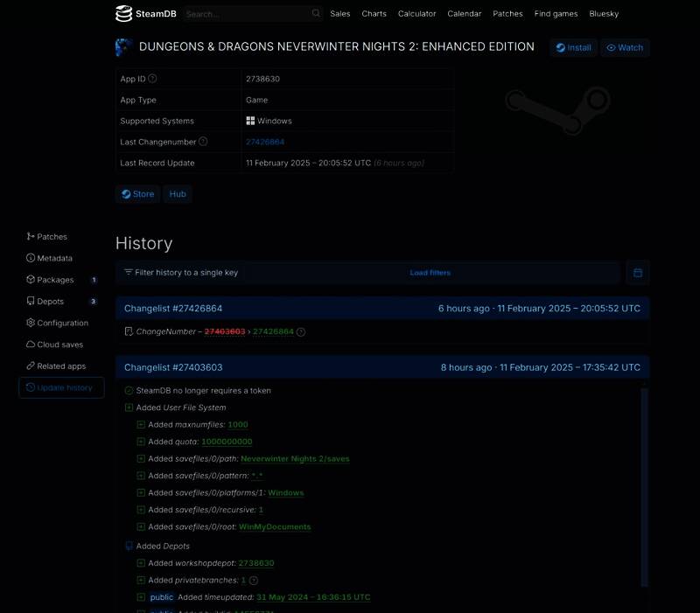This screenshot has width=700, height=613.
Task: Open the Metadata sidebar section
Action: (x=54, y=259)
